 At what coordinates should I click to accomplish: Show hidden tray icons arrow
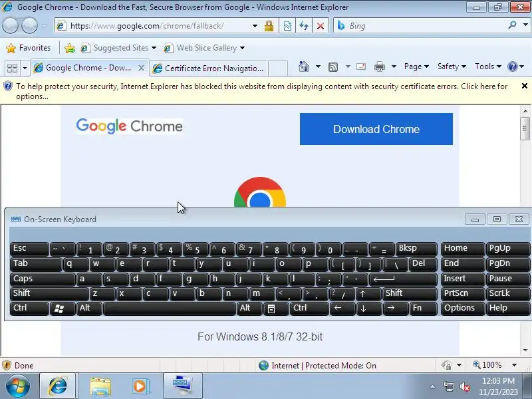[432, 386]
